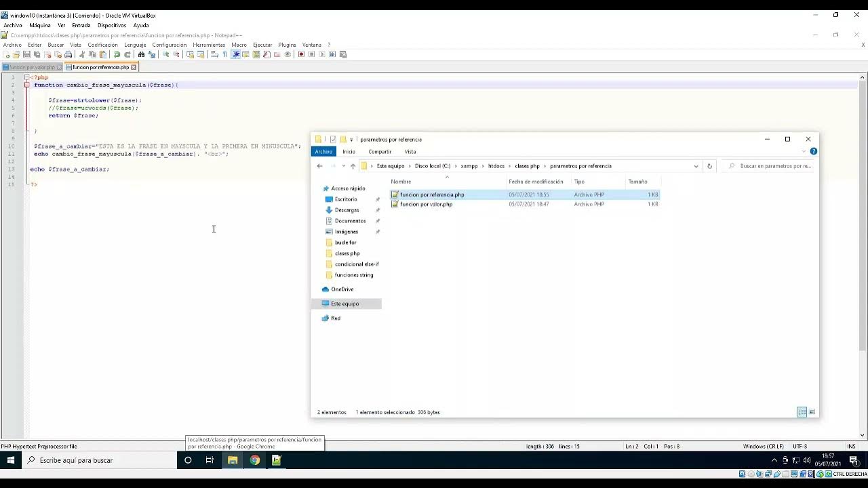The image size is (868, 488).
Task: Click the Zoom Out icon in Notepad++
Action: click(176, 54)
